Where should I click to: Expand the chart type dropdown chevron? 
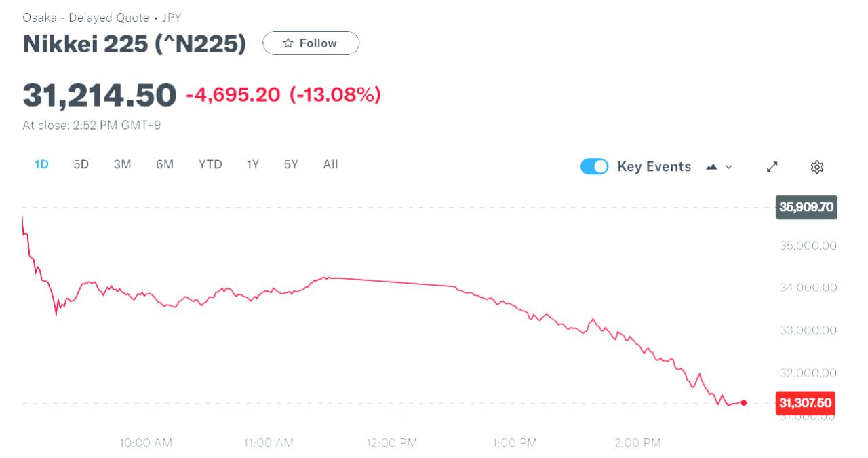(x=729, y=167)
